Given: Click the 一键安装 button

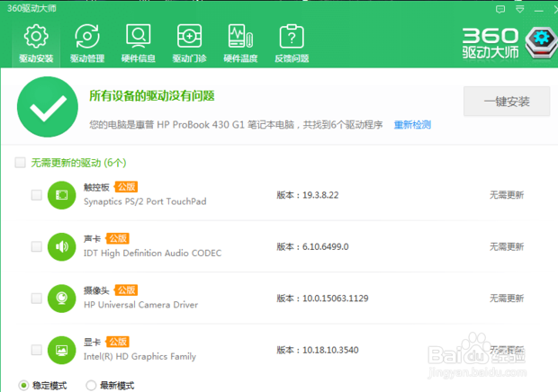Looking at the screenshot, I should 507,102.
